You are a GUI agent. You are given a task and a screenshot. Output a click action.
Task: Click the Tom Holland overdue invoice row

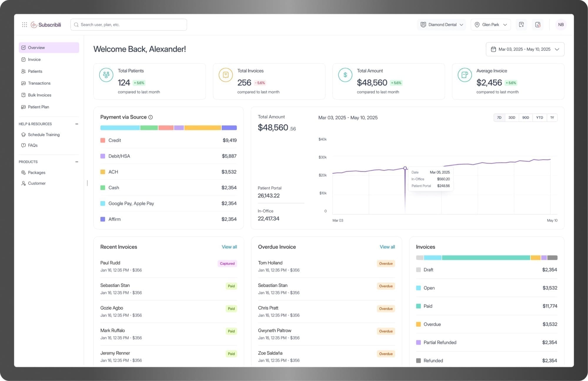pos(326,266)
